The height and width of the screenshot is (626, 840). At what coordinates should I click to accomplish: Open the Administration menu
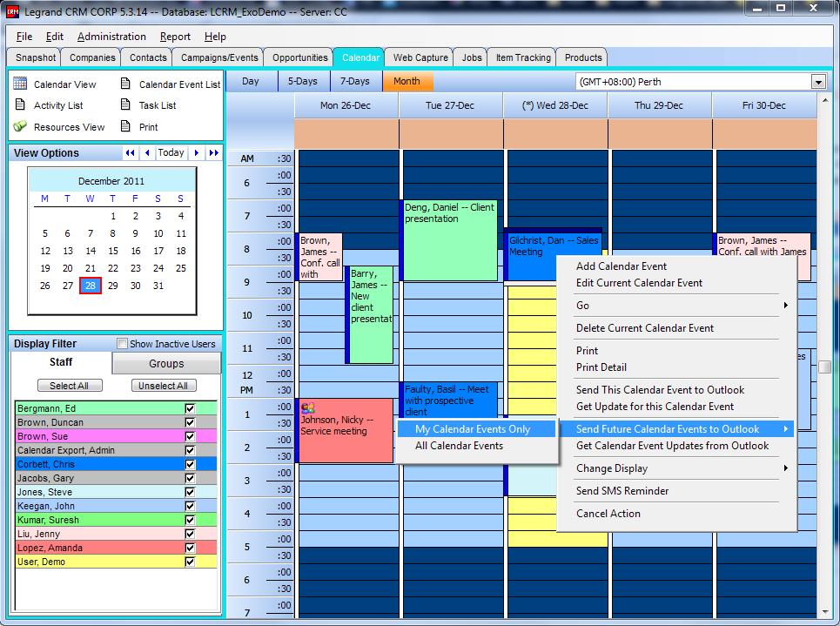[x=111, y=37]
